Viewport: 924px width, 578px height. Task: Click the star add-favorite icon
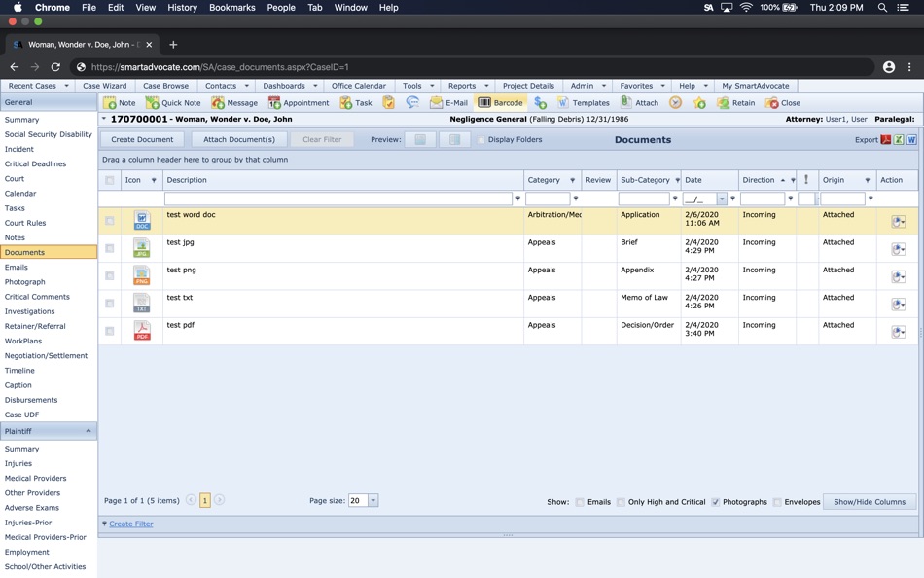click(x=699, y=102)
